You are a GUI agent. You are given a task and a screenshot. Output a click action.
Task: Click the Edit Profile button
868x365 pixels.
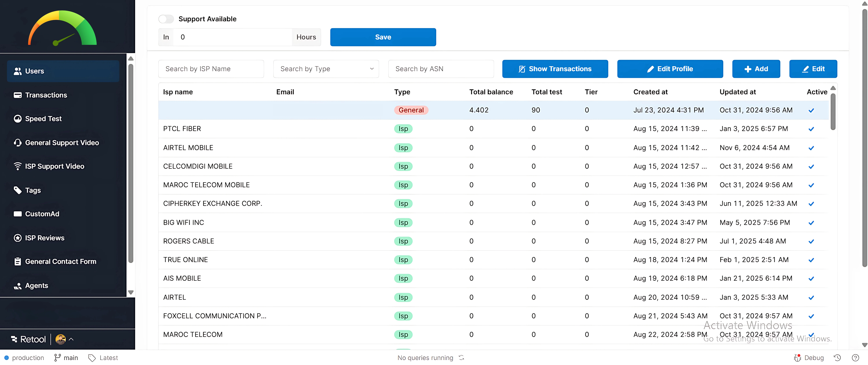(670, 69)
